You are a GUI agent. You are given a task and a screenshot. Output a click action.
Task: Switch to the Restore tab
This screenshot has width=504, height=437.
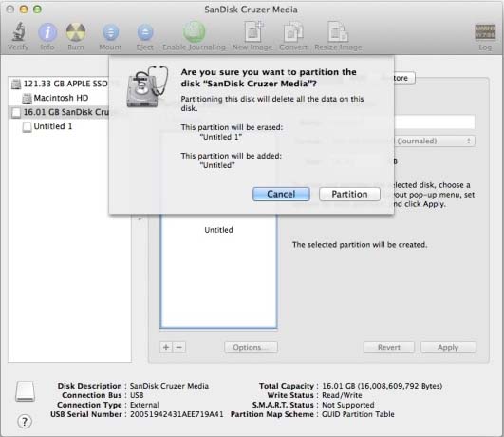pos(404,78)
